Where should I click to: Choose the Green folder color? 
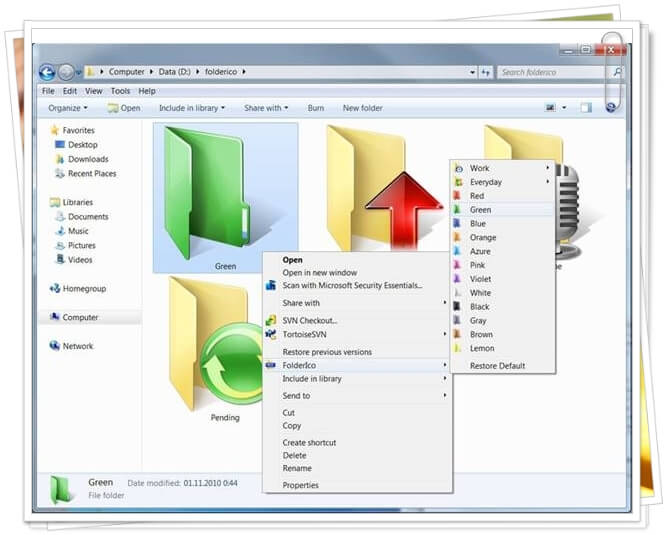pos(503,210)
